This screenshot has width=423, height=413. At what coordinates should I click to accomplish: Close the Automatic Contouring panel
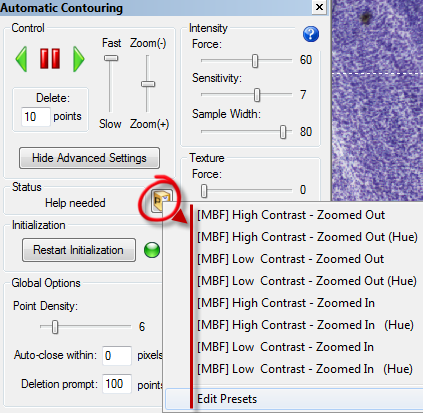tap(319, 7)
